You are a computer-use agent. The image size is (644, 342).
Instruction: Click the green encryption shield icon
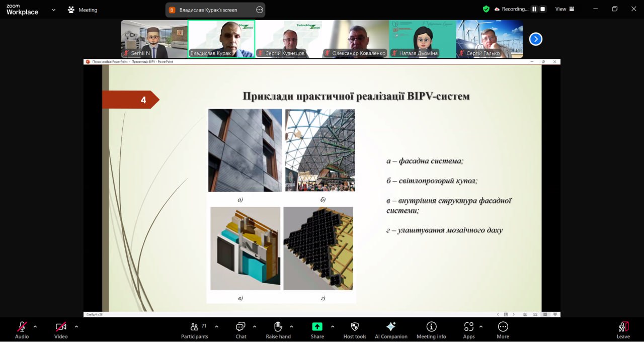pyautogui.click(x=486, y=9)
